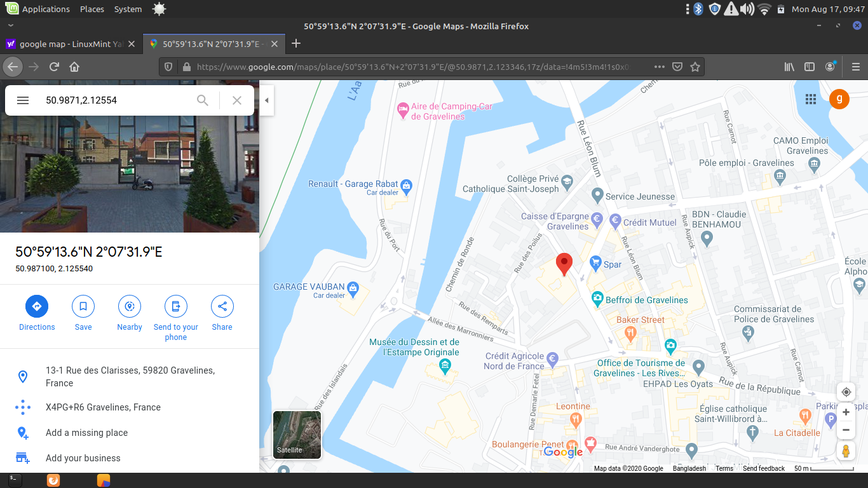Open the Places menu
The width and height of the screenshot is (868, 488).
click(92, 9)
